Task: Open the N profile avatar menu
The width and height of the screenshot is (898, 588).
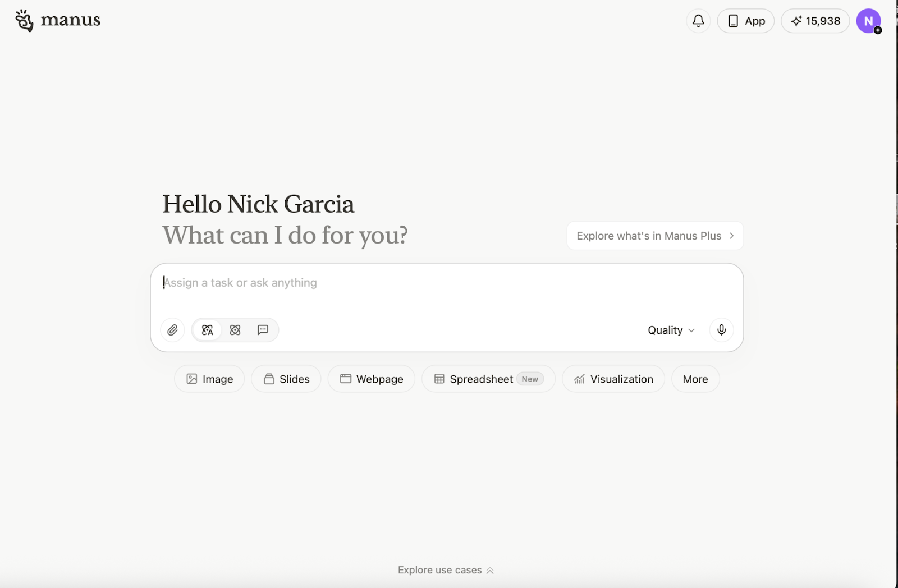Action: pyautogui.click(x=868, y=21)
